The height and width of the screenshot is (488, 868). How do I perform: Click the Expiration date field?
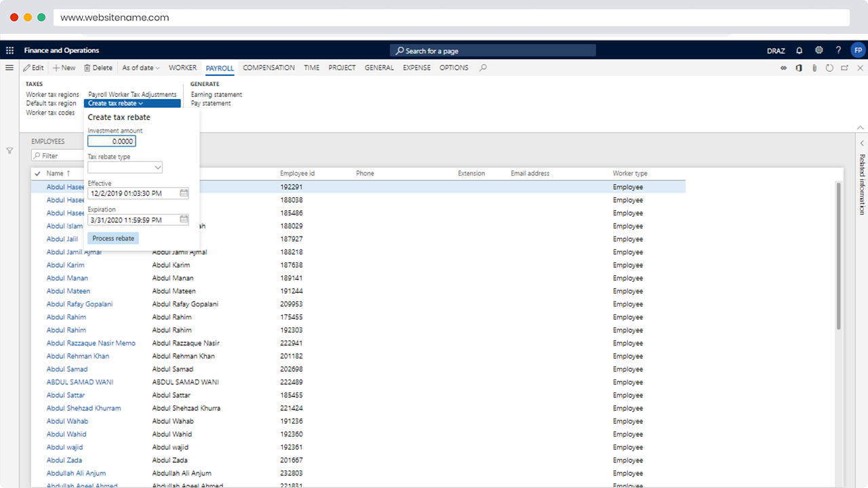point(138,220)
